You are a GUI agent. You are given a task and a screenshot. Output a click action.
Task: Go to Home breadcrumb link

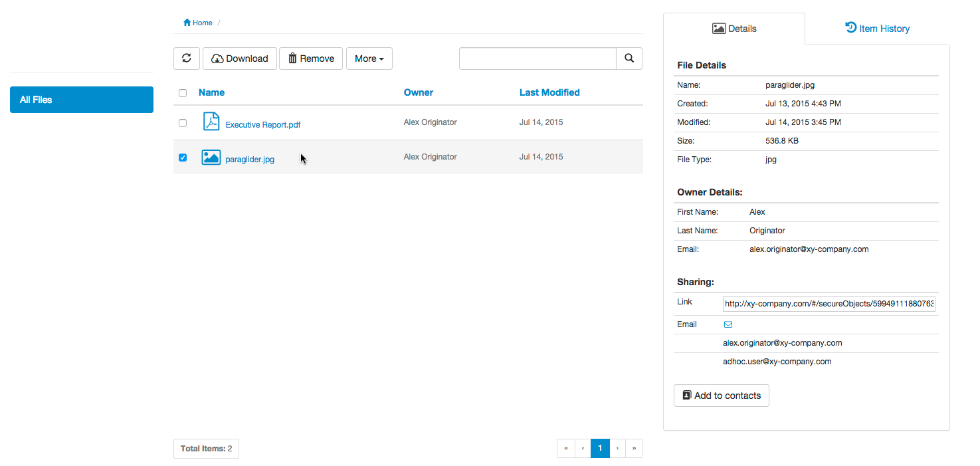tap(198, 23)
